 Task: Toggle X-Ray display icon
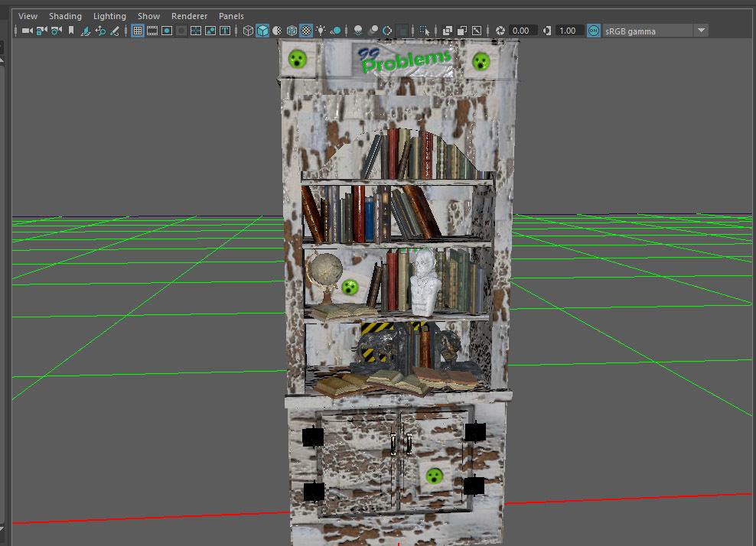click(x=448, y=31)
